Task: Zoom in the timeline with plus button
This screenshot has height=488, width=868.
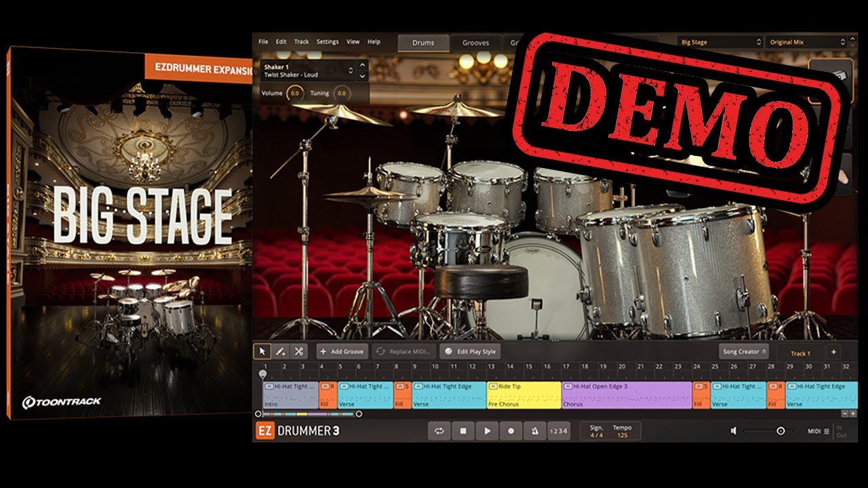Action: pos(853,413)
